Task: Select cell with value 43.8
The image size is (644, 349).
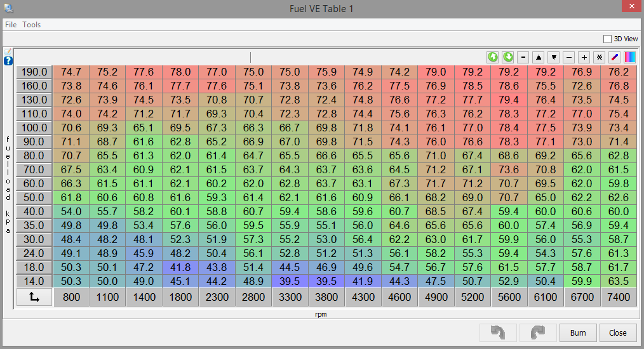Action: pos(217,267)
